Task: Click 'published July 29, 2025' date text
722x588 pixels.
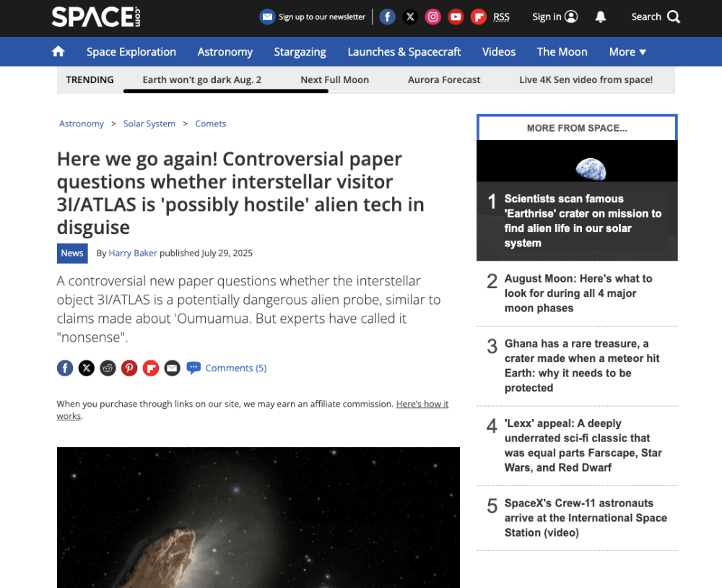Action: coord(206,253)
